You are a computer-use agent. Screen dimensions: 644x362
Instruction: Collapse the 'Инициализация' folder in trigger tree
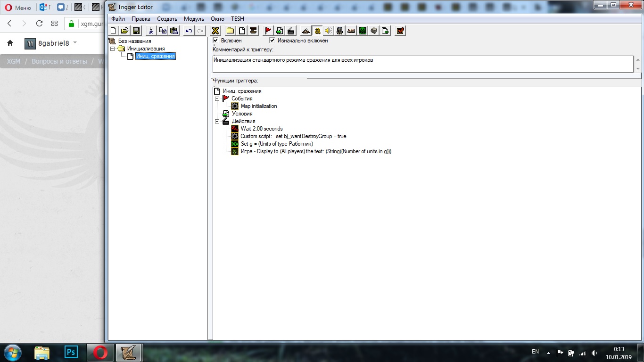click(x=113, y=49)
